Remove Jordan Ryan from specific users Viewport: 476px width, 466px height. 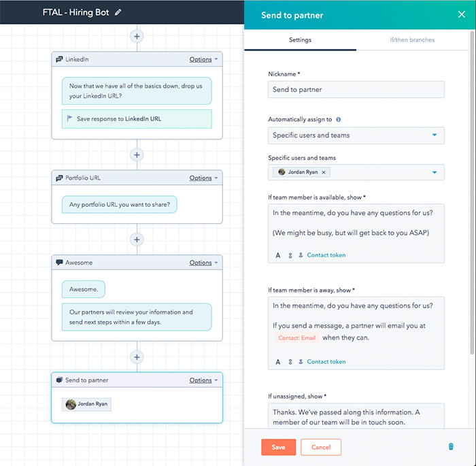coord(324,172)
